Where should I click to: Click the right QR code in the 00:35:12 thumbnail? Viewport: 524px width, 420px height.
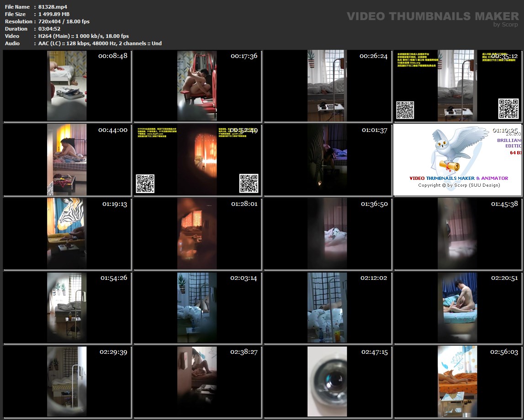tap(508, 109)
